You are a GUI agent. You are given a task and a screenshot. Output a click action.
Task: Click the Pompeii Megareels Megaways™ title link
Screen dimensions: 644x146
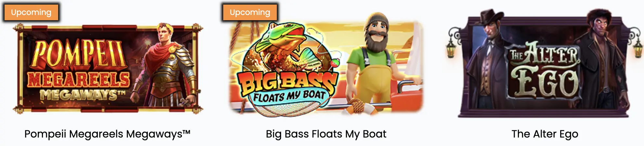107,134
